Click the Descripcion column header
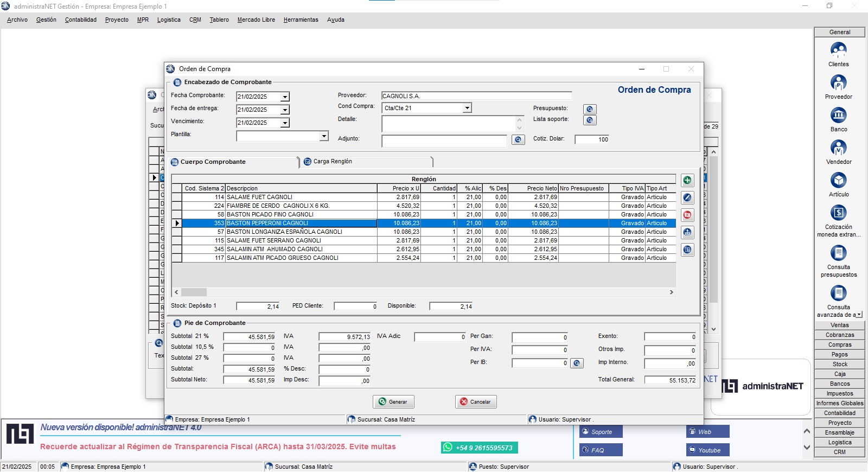 pos(301,188)
